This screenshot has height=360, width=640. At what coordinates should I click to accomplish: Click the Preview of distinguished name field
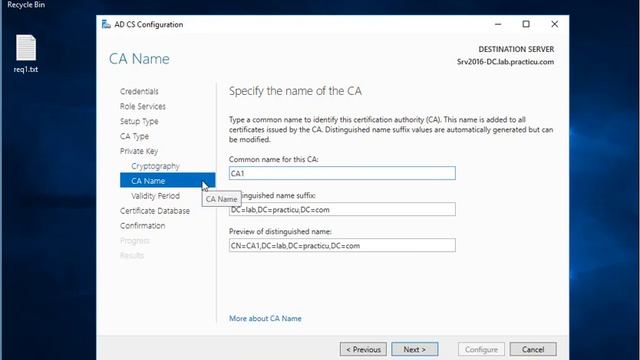(x=342, y=245)
